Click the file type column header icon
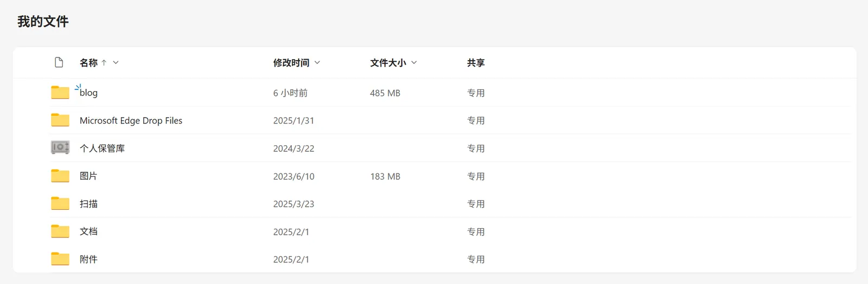This screenshot has width=868, height=284. point(59,62)
